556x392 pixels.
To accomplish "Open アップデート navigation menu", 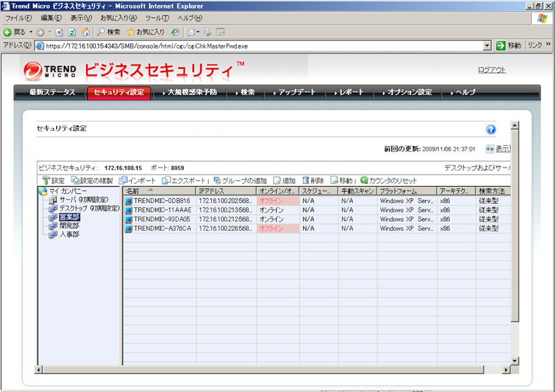I will click(294, 92).
